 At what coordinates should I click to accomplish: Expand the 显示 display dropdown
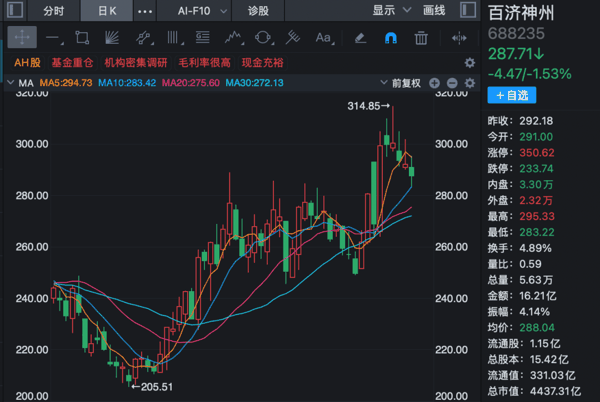(391, 10)
